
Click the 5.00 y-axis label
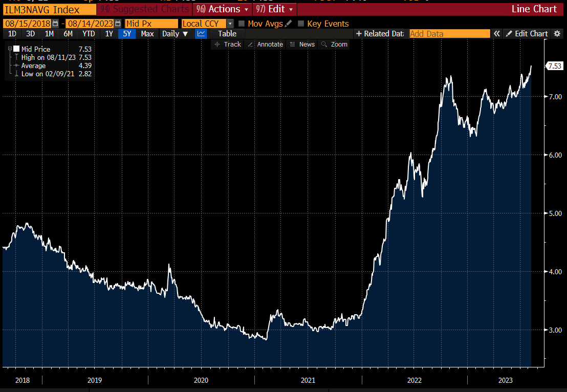555,213
